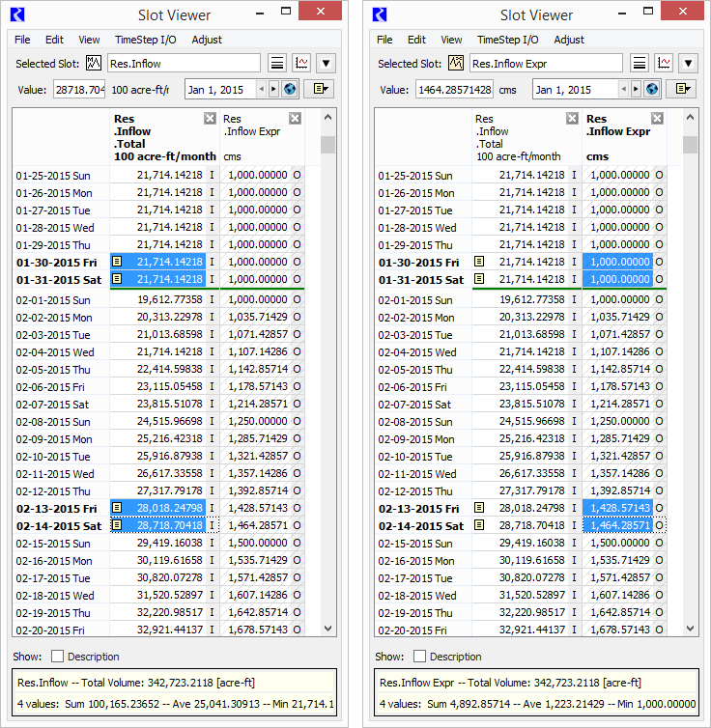Viewport: 711px width, 728px height.
Task: Click note icon on 02-13-2015 Fri row, right window
Action: (x=479, y=508)
